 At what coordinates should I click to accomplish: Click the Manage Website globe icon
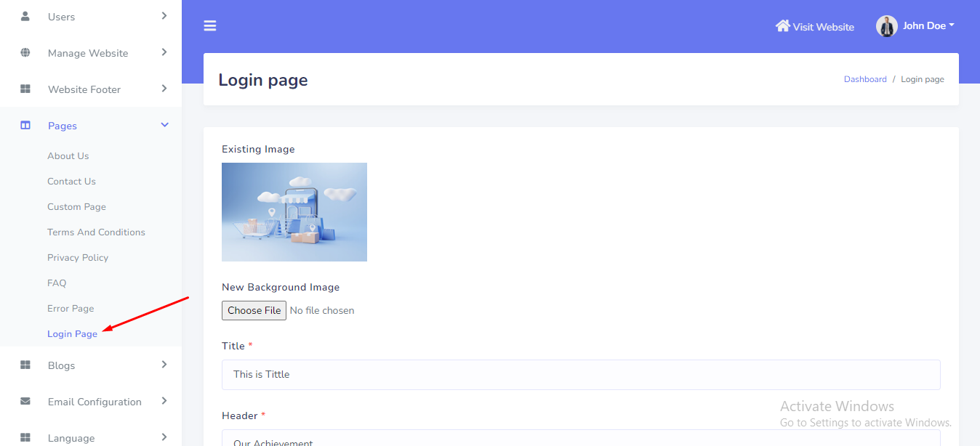click(25, 53)
